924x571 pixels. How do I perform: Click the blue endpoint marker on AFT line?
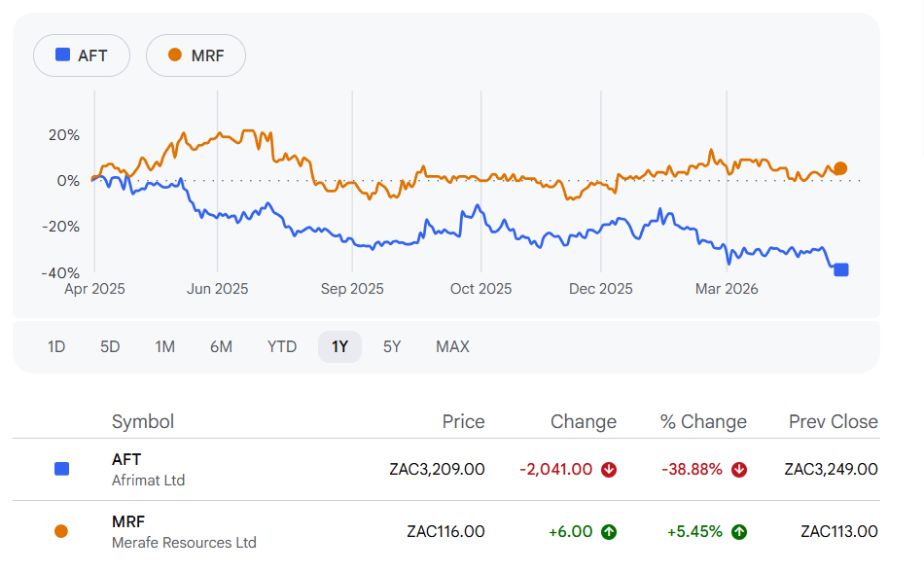(x=841, y=269)
